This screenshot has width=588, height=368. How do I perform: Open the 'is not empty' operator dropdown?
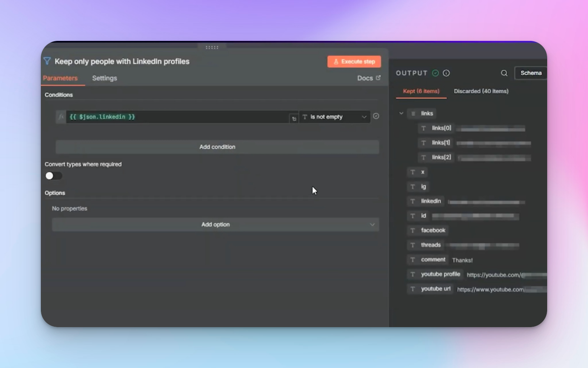click(334, 117)
